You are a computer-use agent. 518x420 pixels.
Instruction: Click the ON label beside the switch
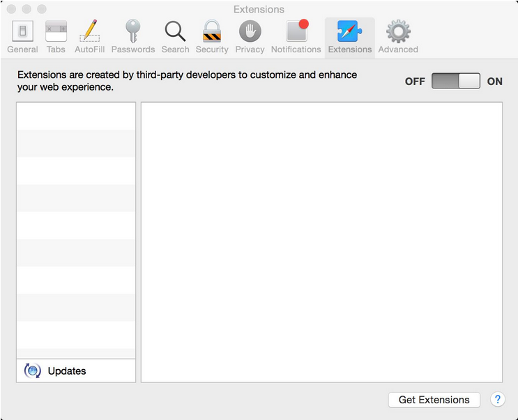495,81
